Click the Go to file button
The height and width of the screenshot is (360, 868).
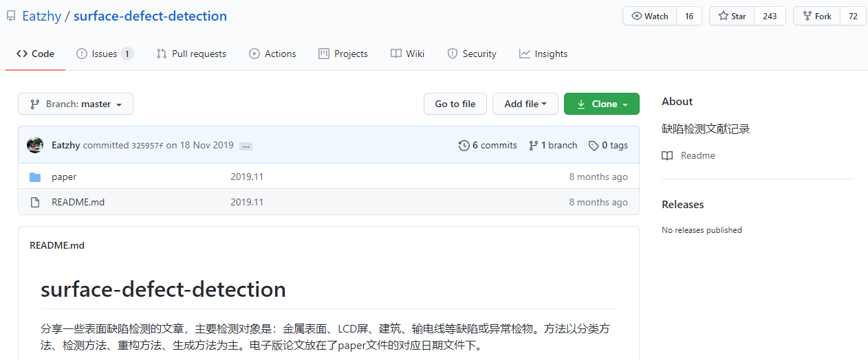pos(455,104)
